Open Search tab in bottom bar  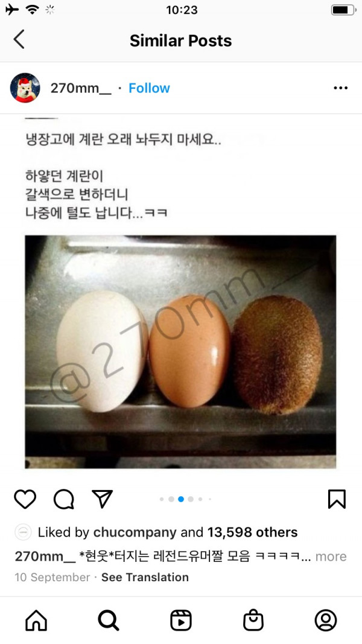pyautogui.click(x=109, y=620)
